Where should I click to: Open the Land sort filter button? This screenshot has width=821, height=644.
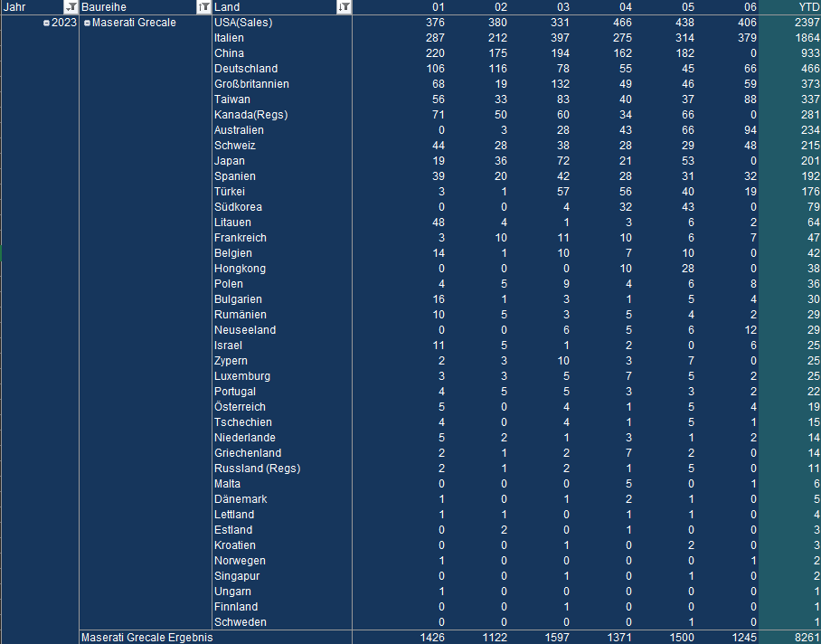coord(344,7)
